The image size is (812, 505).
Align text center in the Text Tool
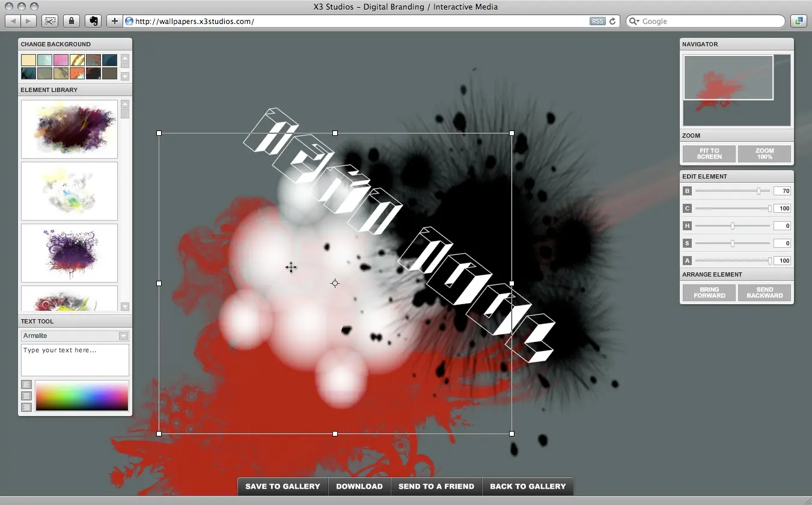pyautogui.click(x=26, y=396)
